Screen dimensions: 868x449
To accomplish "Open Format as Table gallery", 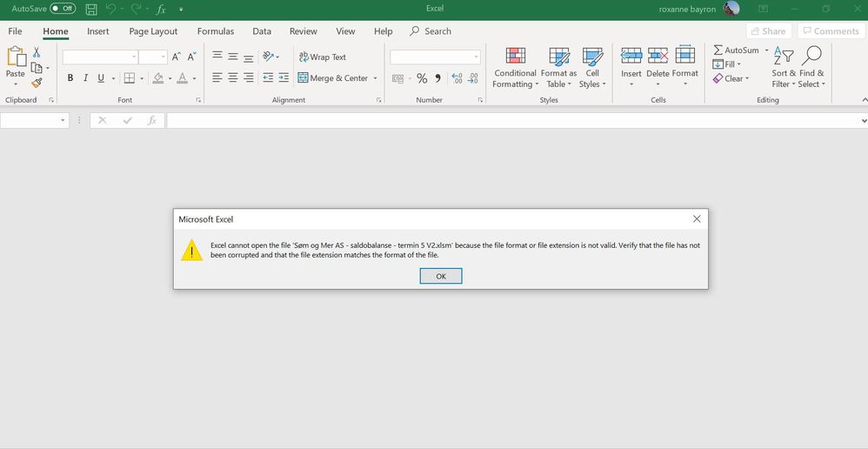I will coord(558,68).
